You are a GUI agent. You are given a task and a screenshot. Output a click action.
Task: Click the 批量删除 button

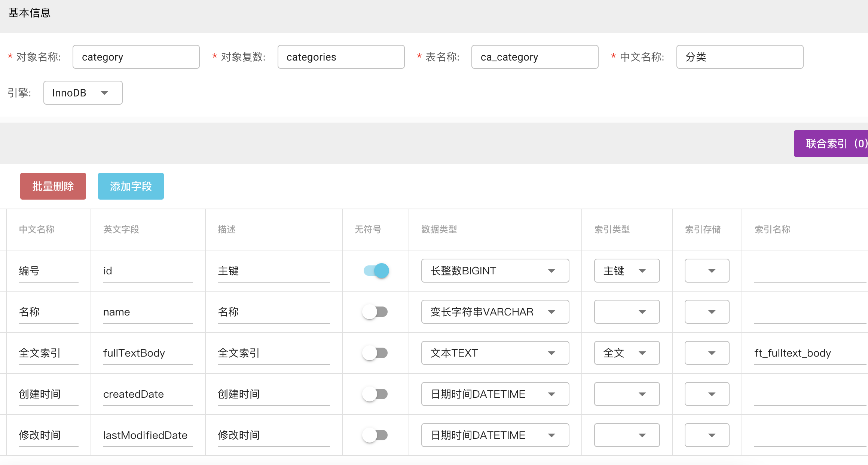coord(53,186)
